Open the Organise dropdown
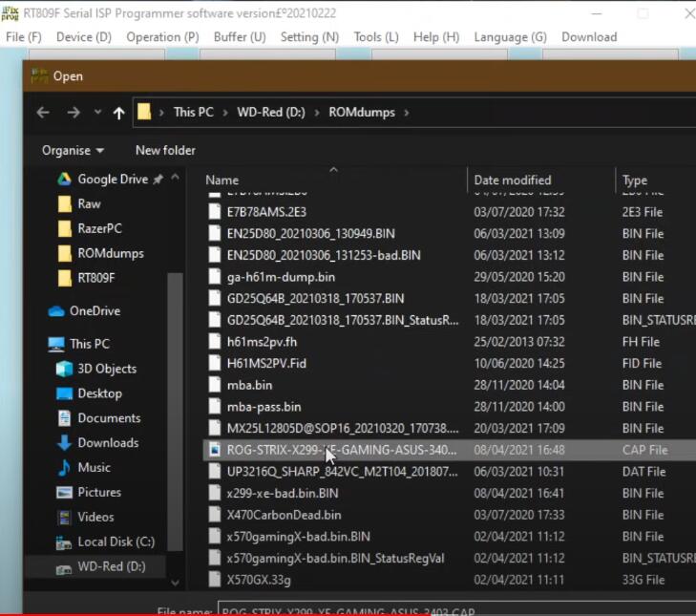This screenshot has width=696, height=616. [74, 151]
